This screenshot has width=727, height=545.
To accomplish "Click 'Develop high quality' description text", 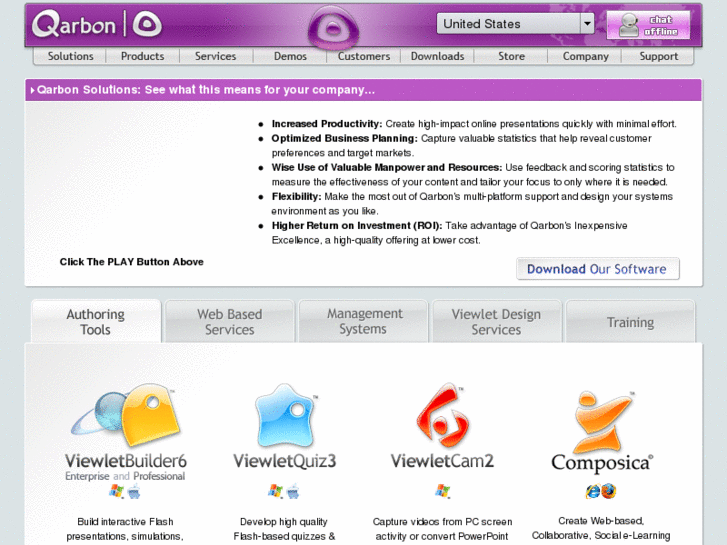I will [x=284, y=521].
